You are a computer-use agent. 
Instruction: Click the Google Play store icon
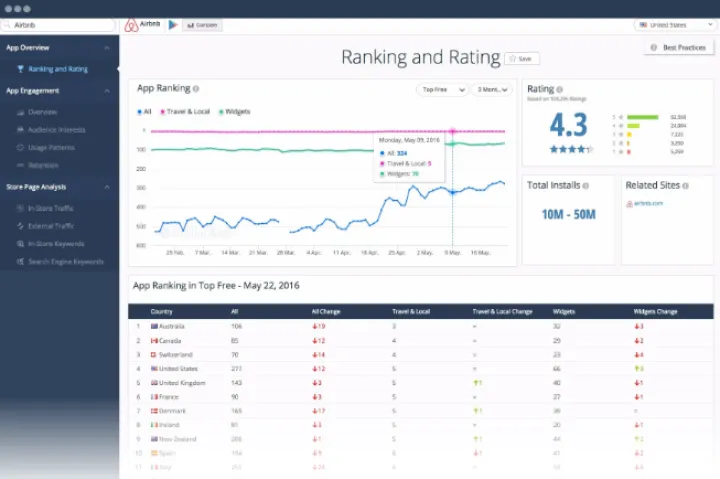coord(173,25)
